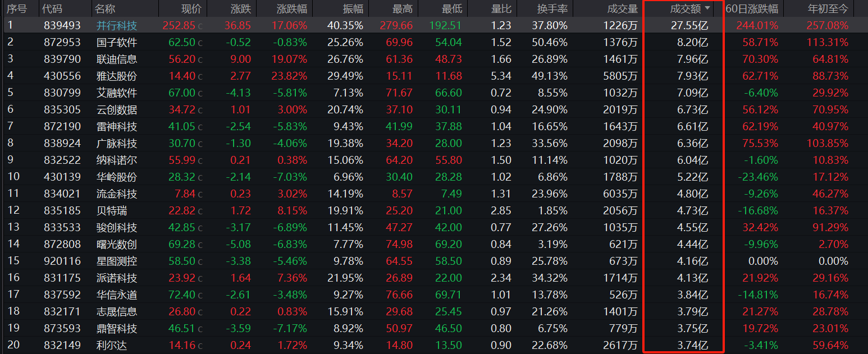Click the sort arrow on 成交额 header

point(707,8)
